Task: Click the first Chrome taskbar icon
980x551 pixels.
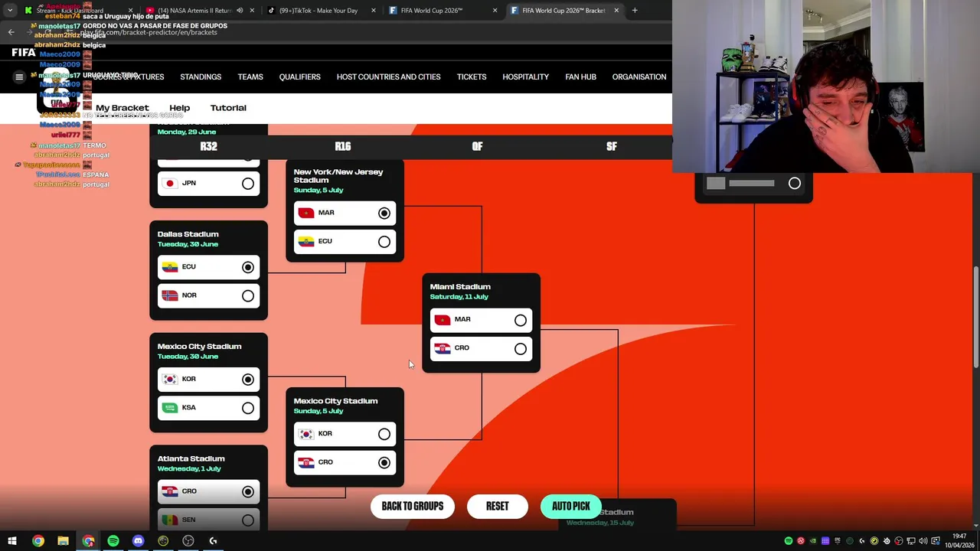Action: point(38,541)
